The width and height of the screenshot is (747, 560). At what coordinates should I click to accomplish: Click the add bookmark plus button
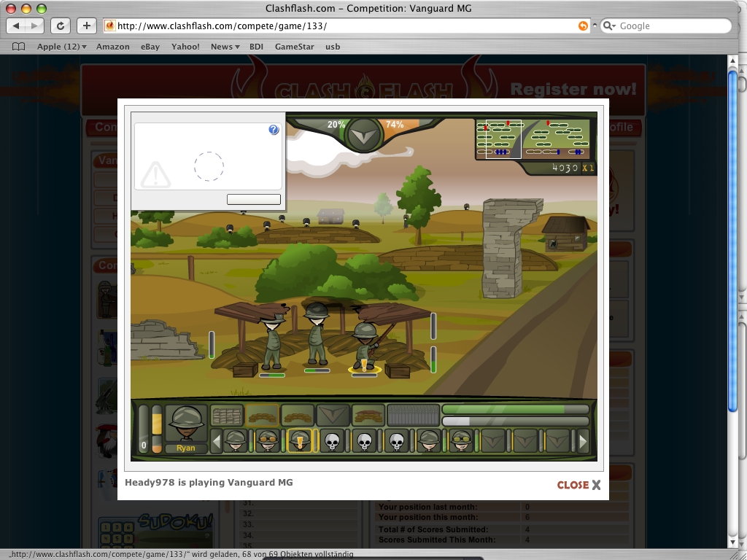tap(86, 26)
